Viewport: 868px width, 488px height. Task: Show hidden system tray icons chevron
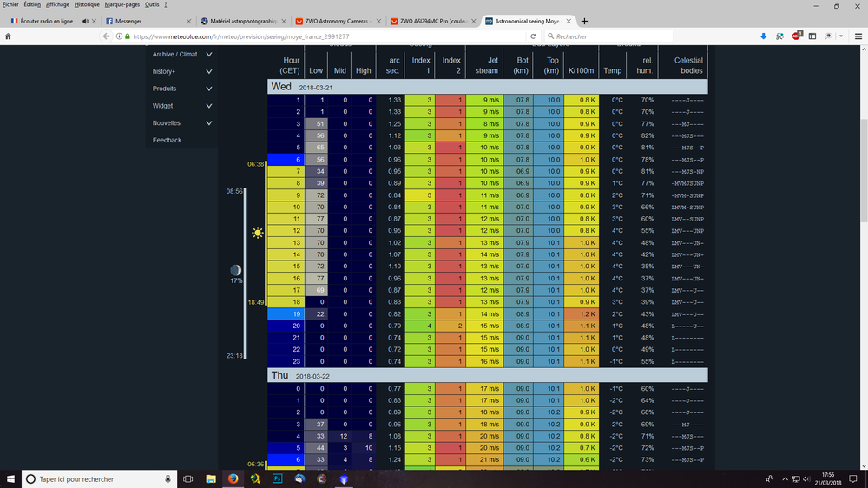point(785,479)
